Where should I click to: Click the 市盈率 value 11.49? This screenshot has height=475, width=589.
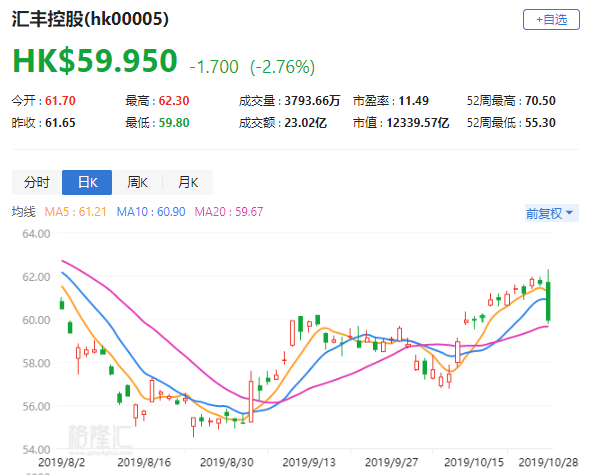click(414, 101)
